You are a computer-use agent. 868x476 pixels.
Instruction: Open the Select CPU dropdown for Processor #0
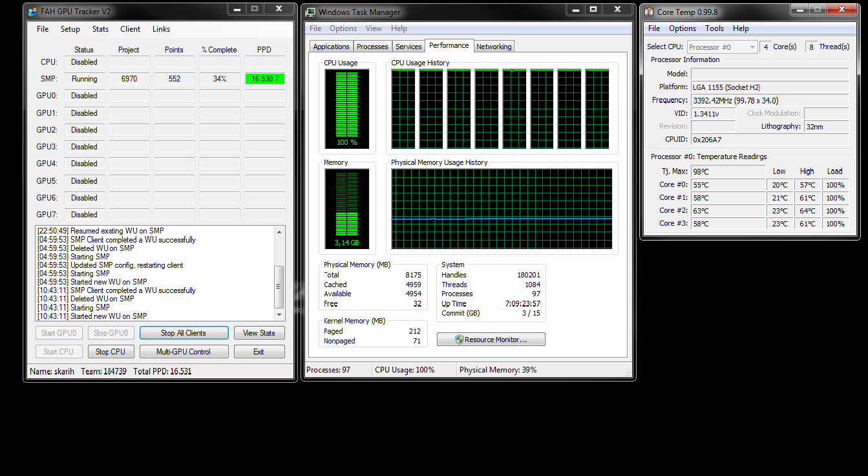pos(752,47)
